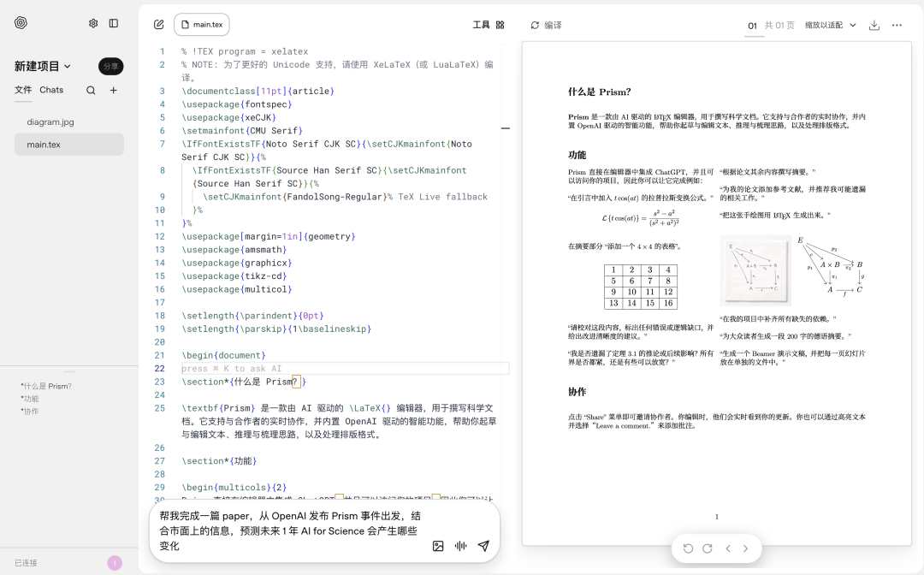Open the 工具 tools menu
924x575 pixels.
pyautogui.click(x=481, y=25)
